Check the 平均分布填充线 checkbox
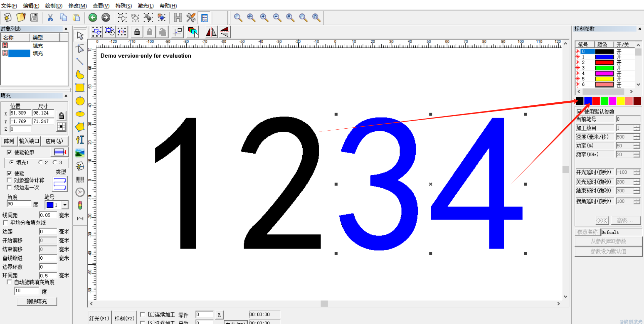The image size is (644, 324). [5, 223]
